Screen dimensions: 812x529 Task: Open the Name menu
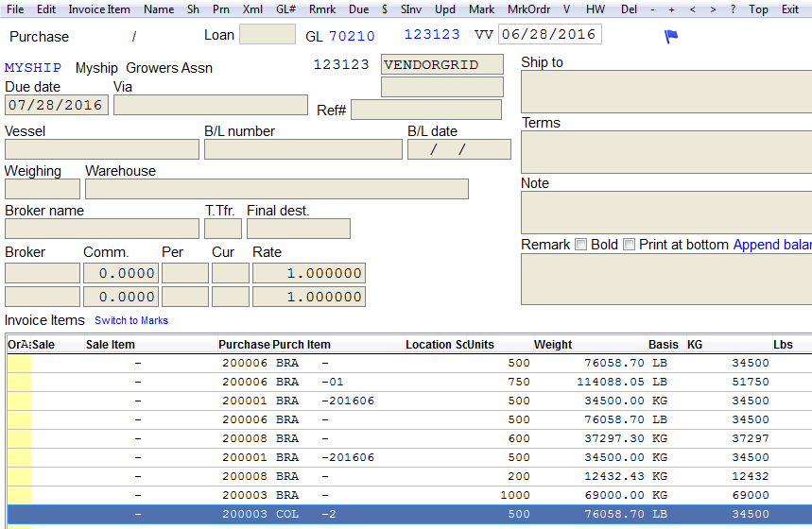159,9
